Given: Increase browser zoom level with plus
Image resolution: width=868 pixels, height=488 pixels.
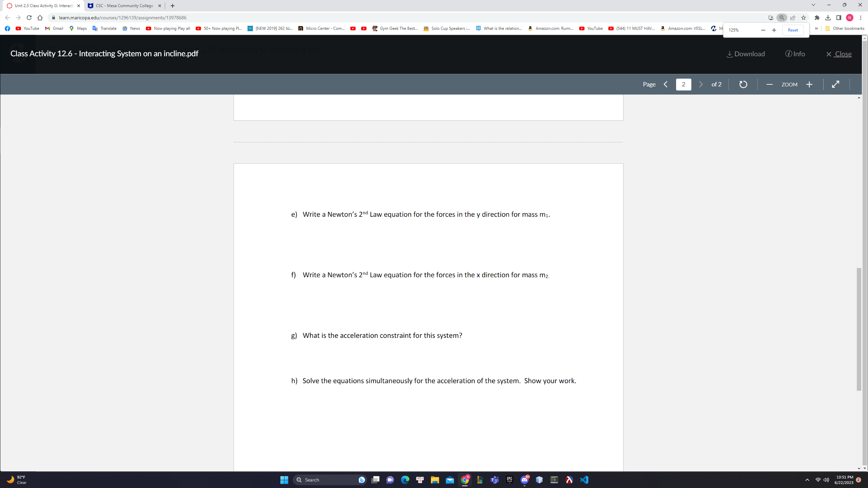Looking at the screenshot, I should [x=774, y=30].
